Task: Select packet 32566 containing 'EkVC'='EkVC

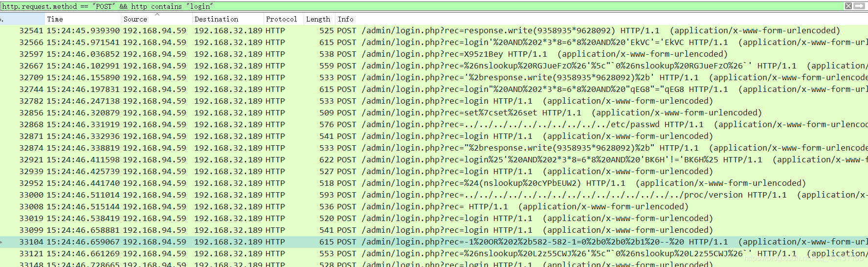Action: click(434, 42)
